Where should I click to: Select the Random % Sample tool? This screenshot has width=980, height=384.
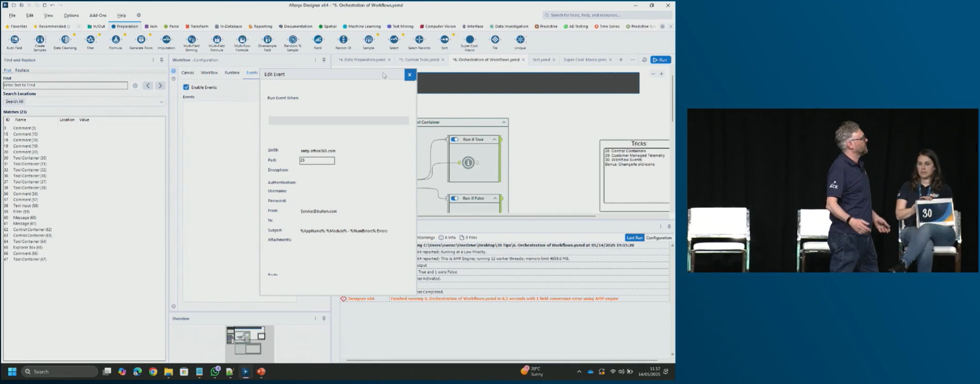293,43
